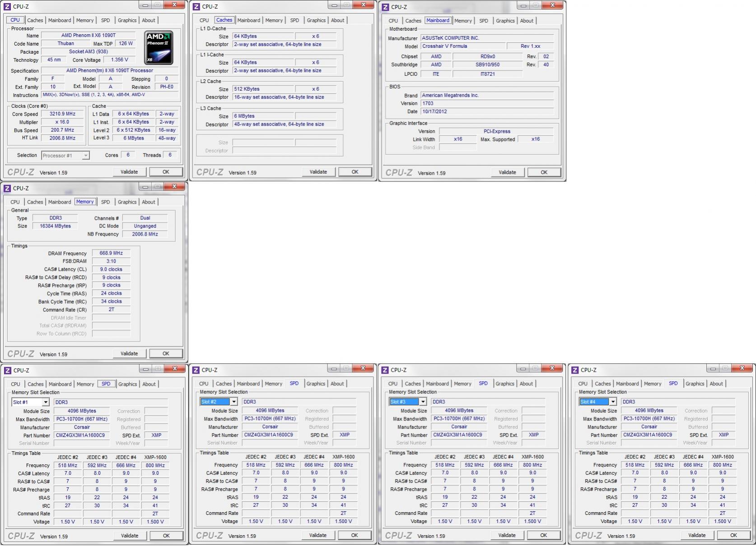756x546 pixels.
Task: Click the motherboard model 'Crosshair V Formula'
Action: coord(463,46)
